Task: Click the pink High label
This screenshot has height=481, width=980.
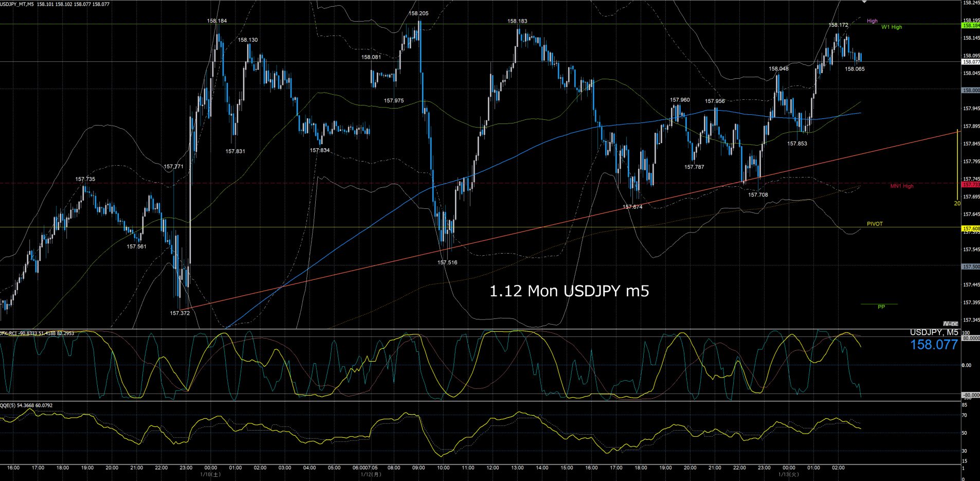Action: click(872, 21)
